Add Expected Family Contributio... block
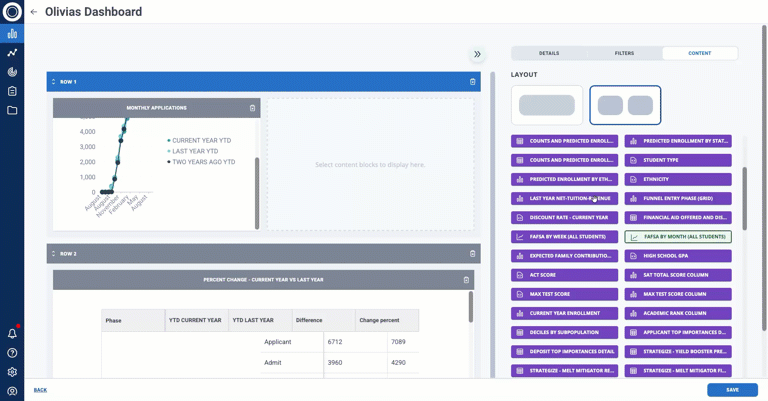The image size is (768, 401). [564, 256]
